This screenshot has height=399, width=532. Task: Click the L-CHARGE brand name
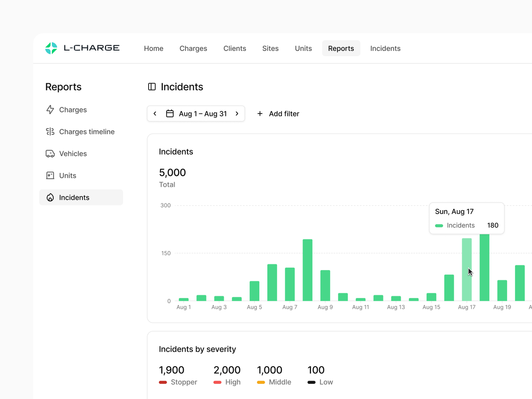coord(92,48)
